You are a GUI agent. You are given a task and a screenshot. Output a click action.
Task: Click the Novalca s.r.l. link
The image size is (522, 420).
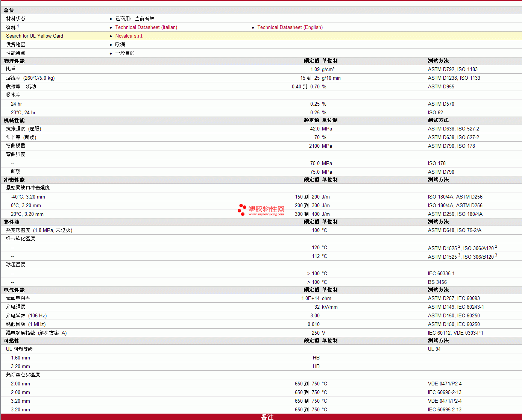point(129,36)
